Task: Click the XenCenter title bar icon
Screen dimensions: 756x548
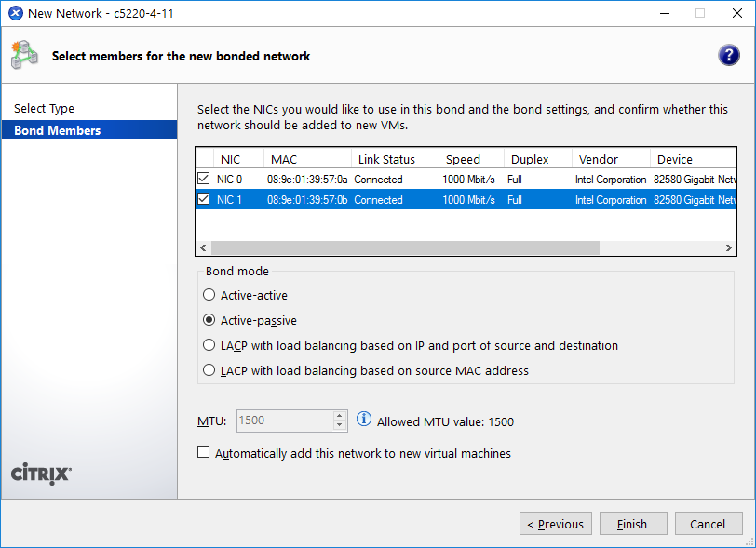Action: coord(15,13)
